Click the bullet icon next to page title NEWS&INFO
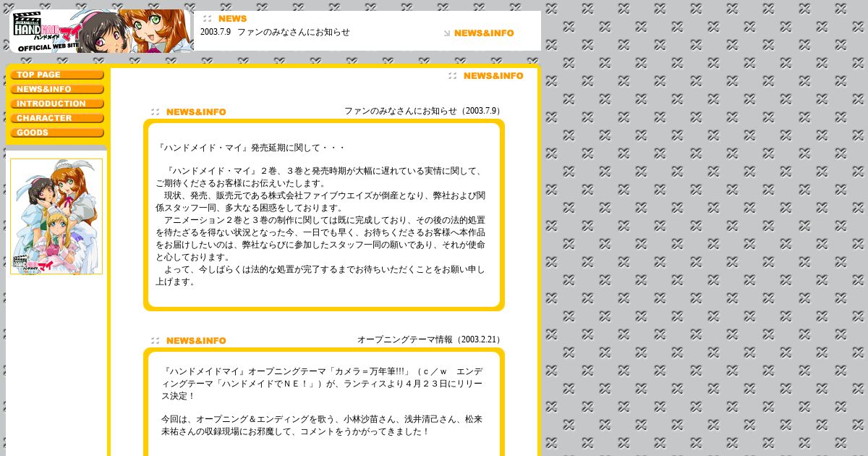The image size is (868, 456). (x=452, y=76)
